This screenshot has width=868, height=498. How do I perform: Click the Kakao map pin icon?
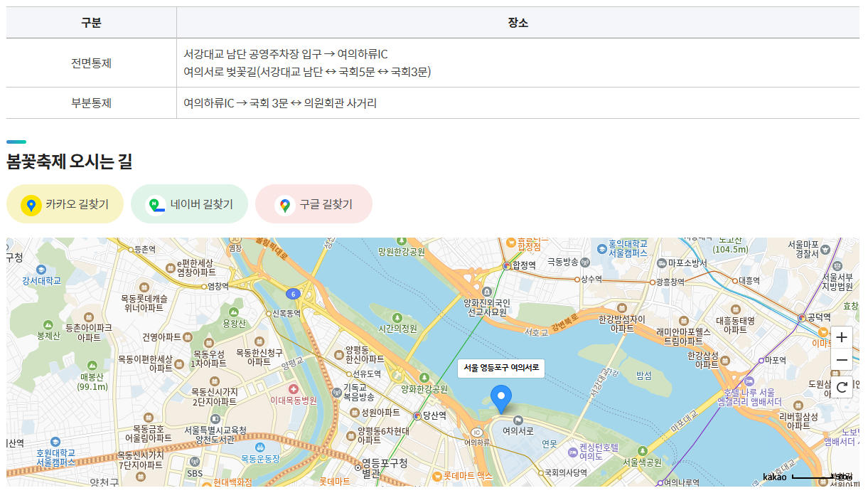coord(31,205)
